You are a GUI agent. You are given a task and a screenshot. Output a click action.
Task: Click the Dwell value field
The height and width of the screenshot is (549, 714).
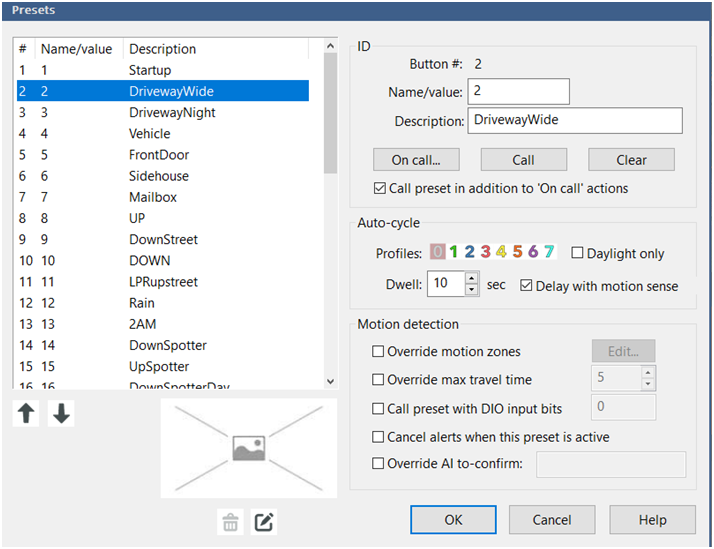tap(446, 284)
